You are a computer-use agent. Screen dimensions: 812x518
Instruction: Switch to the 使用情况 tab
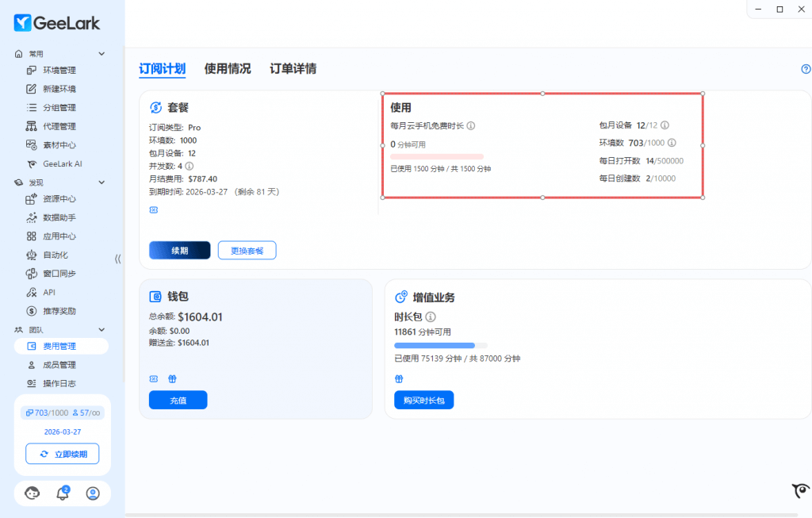coord(228,69)
